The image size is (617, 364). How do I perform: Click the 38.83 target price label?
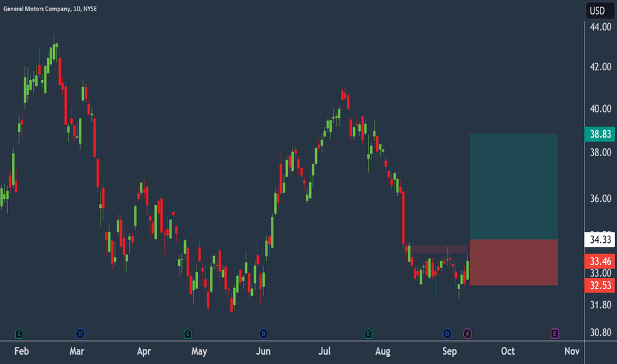click(600, 134)
